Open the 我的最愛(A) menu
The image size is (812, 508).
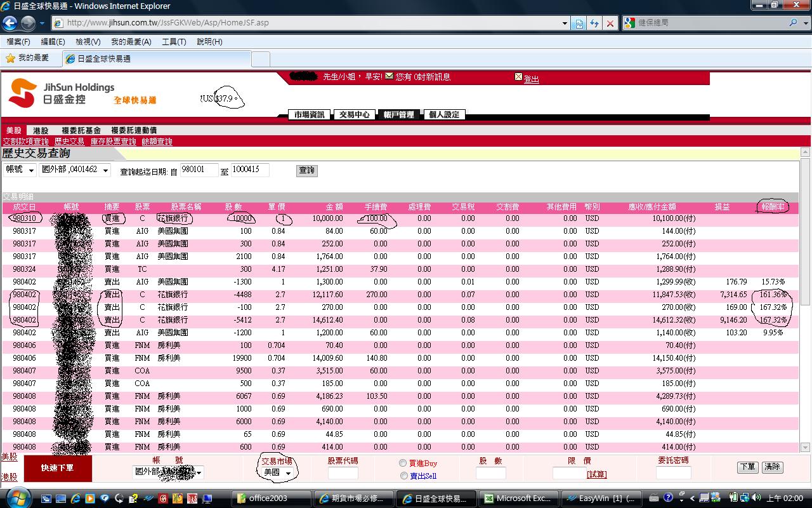(131, 42)
